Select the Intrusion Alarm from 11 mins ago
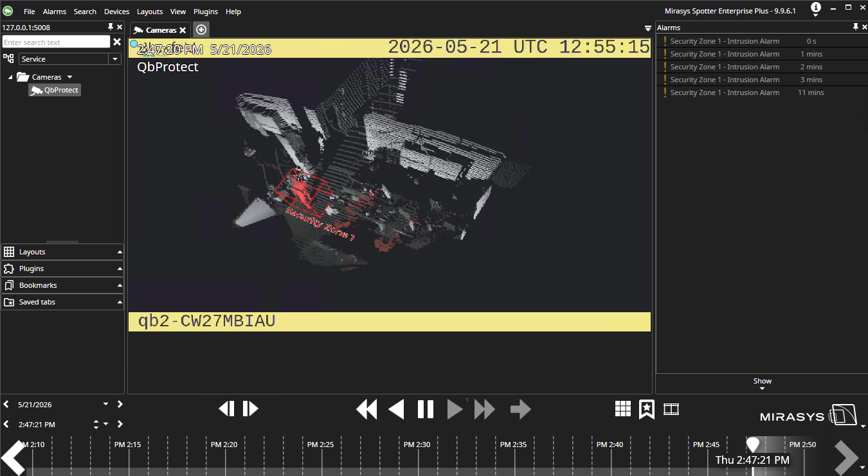 point(761,93)
